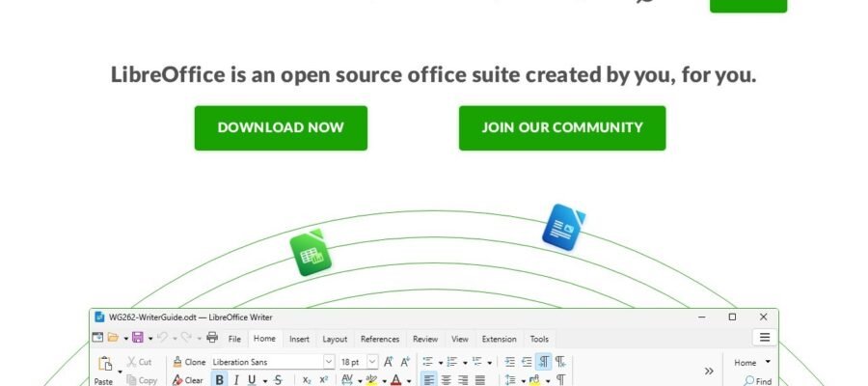Viewport: 868px width, 386px height.
Task: Expand the font color dropdown arrow
Action: 409,381
